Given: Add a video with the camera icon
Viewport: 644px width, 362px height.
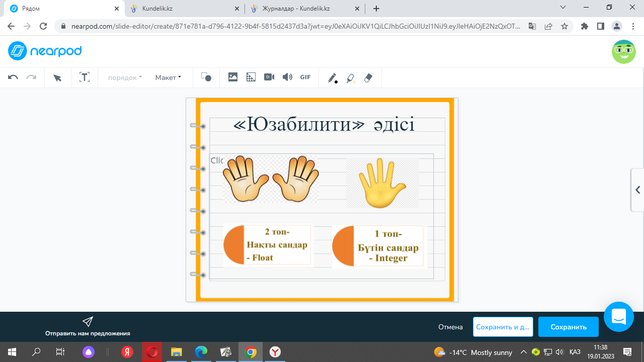Looking at the screenshot, I should (269, 77).
